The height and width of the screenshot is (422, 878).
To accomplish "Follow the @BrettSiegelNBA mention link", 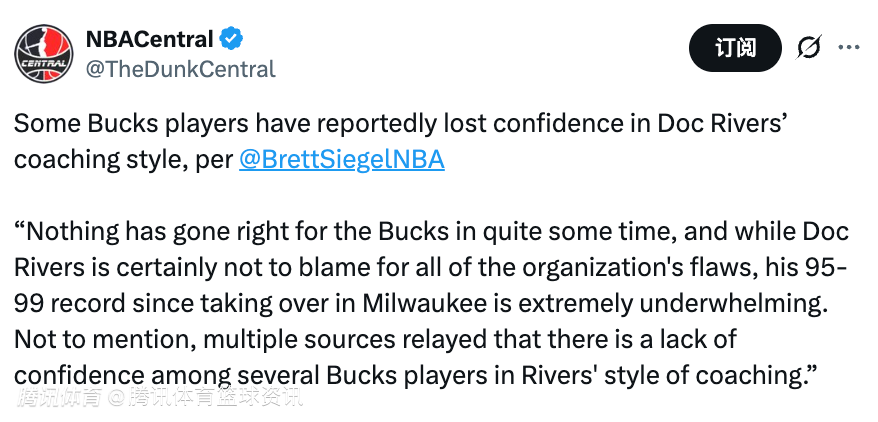I will click(x=341, y=159).
